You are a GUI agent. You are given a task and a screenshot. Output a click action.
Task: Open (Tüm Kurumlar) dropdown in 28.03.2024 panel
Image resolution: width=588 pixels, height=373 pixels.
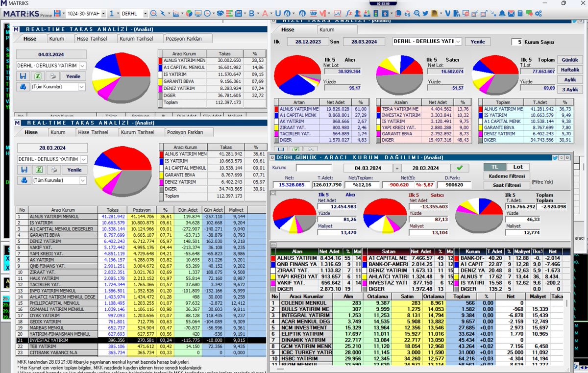click(82, 180)
